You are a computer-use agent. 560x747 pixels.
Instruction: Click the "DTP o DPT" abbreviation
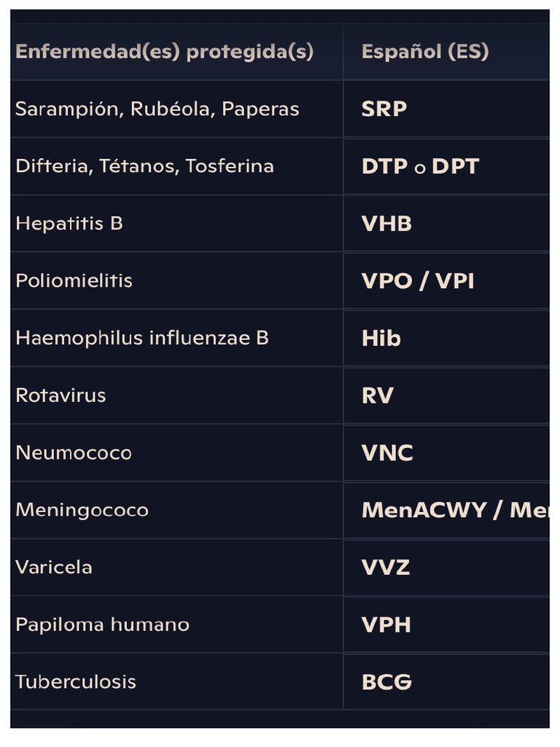[x=420, y=166]
